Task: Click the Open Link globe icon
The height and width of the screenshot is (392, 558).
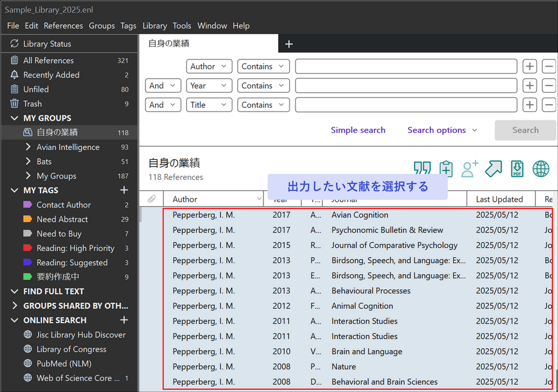Action: [541, 169]
